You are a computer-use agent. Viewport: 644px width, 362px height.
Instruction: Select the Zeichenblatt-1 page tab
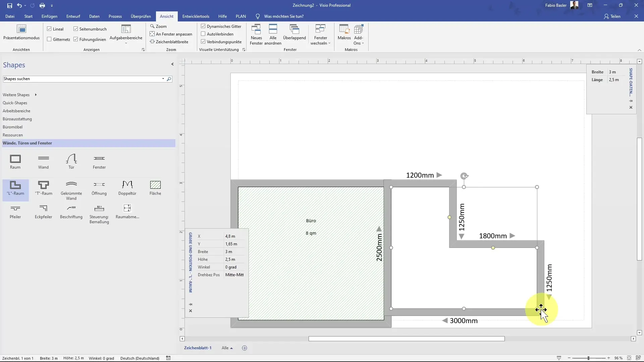pyautogui.click(x=198, y=348)
